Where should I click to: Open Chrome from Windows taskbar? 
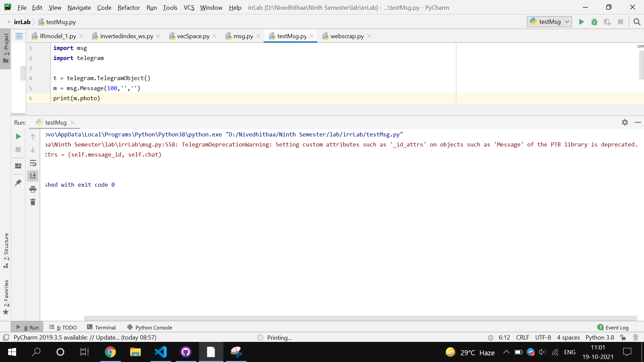110,352
